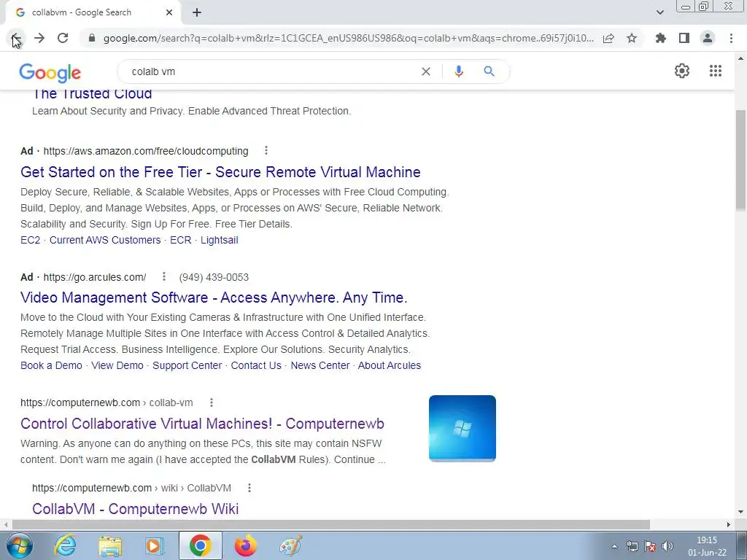The image size is (747, 560).
Task: Click the horizontal page scrollbar
Action: 331,524
